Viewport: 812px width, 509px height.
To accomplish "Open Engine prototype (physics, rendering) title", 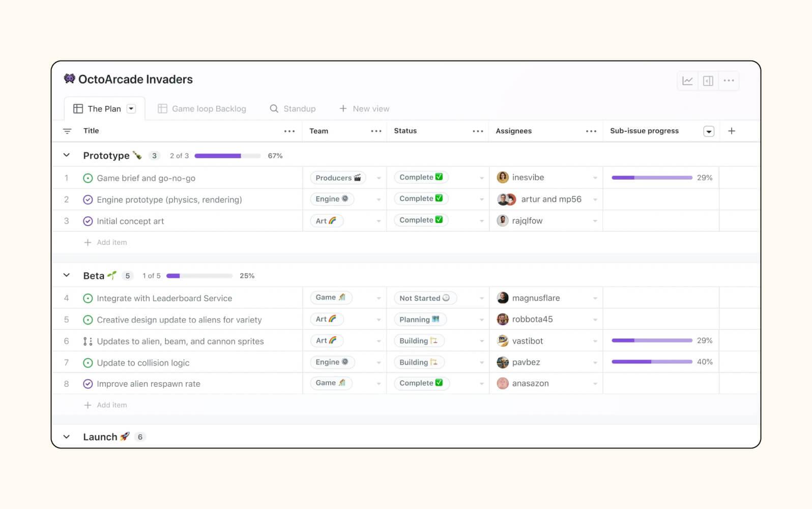I will pos(169,200).
